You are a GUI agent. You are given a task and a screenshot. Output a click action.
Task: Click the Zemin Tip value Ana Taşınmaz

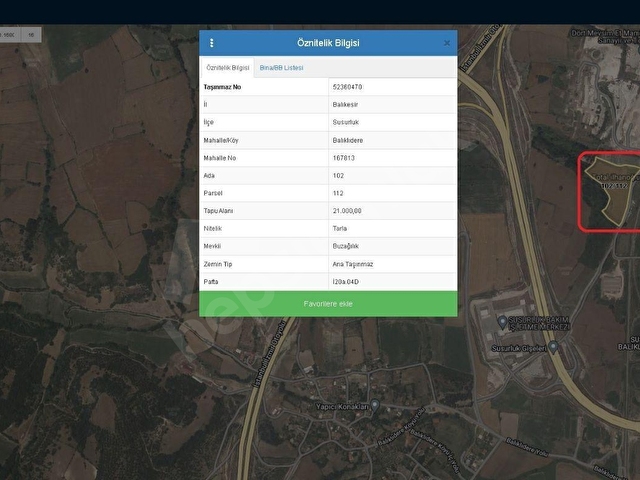353,264
